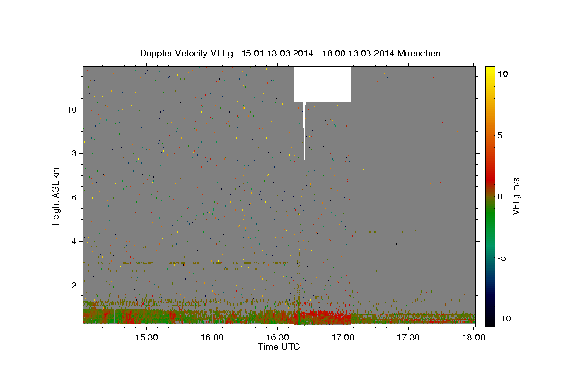
Task: Select the 'Time UTC' axis label
Action: tap(279, 347)
